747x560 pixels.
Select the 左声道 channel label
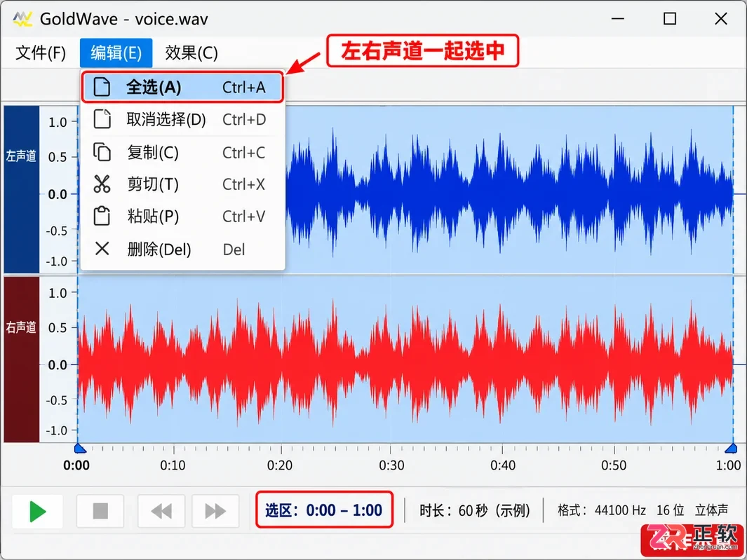[x=22, y=156]
